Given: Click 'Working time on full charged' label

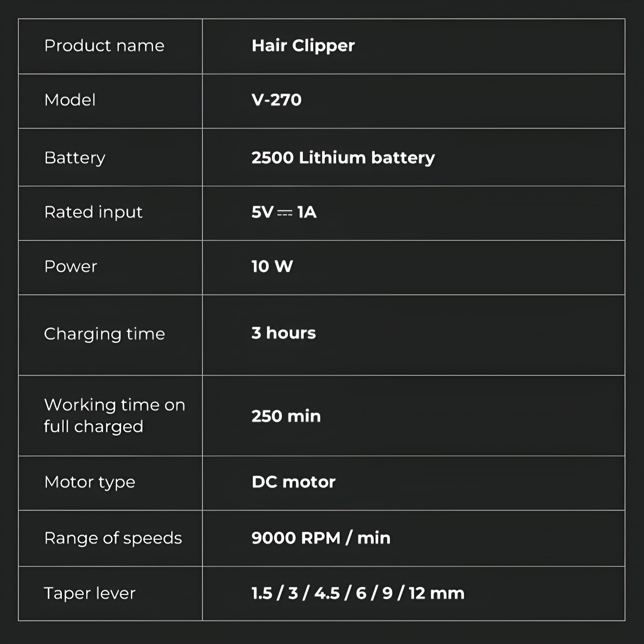Looking at the screenshot, I should pos(115,416).
